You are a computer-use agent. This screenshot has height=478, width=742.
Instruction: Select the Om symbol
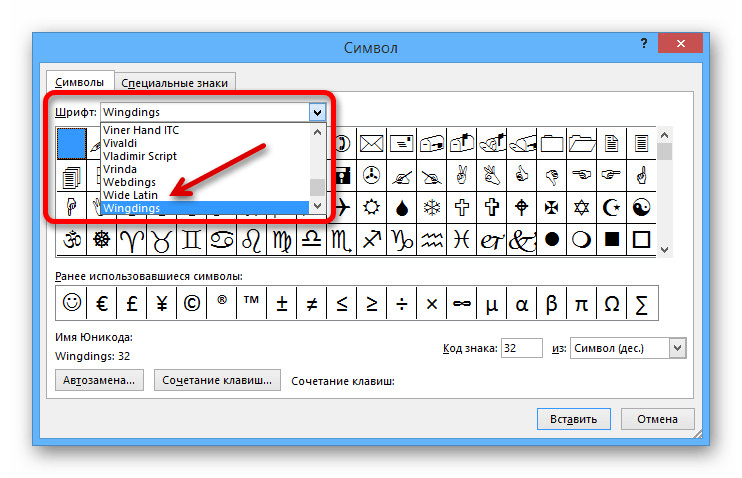coord(71,240)
